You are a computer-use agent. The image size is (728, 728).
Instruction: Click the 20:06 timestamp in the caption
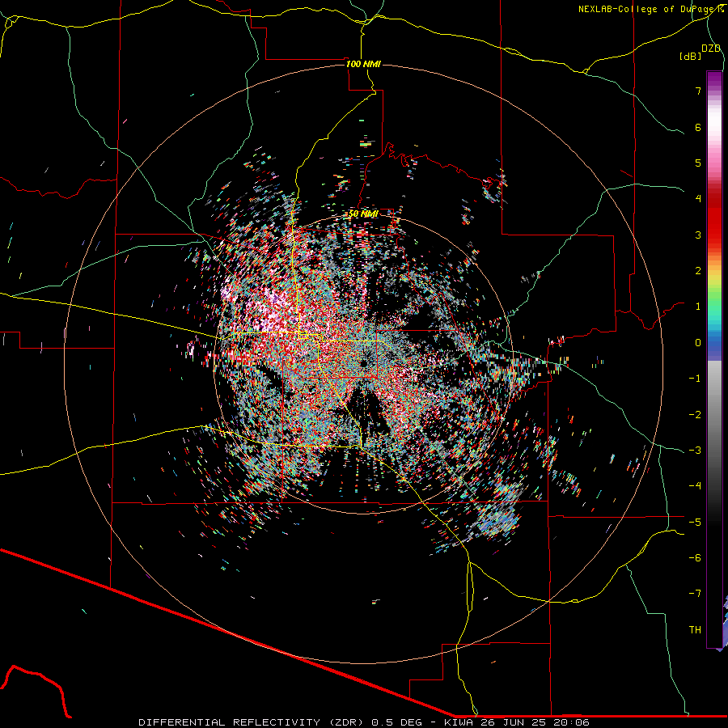(x=572, y=722)
